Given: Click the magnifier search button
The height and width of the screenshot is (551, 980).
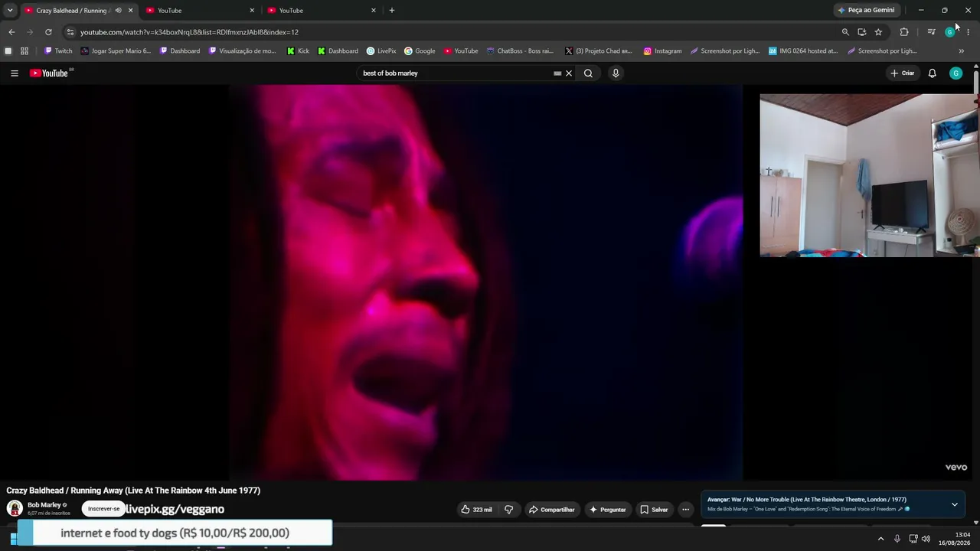Looking at the screenshot, I should [x=588, y=73].
